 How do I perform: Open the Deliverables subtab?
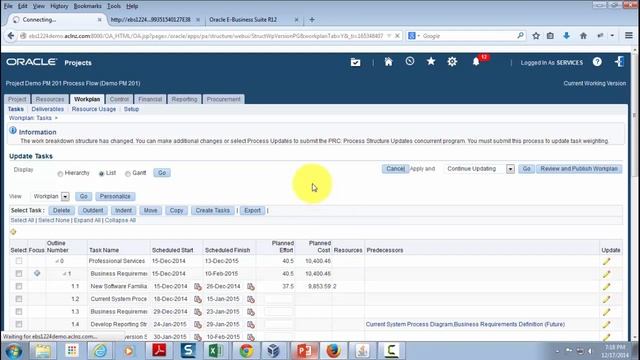pyautogui.click(x=48, y=109)
